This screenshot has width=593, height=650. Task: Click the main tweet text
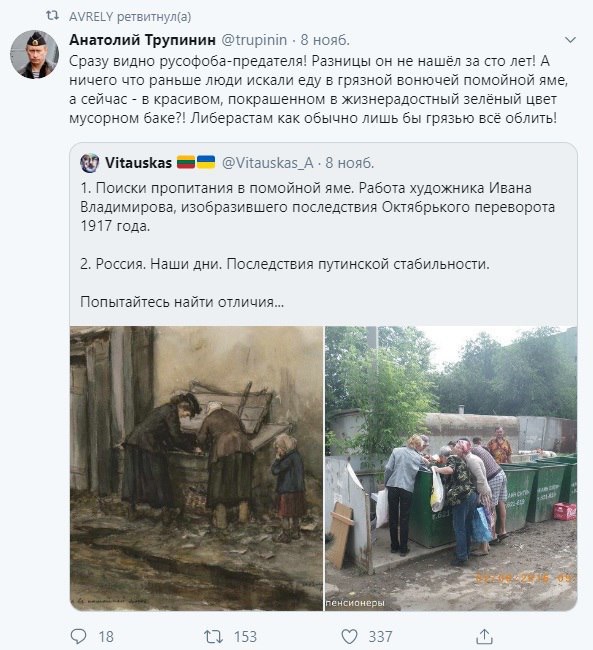[x=318, y=90]
